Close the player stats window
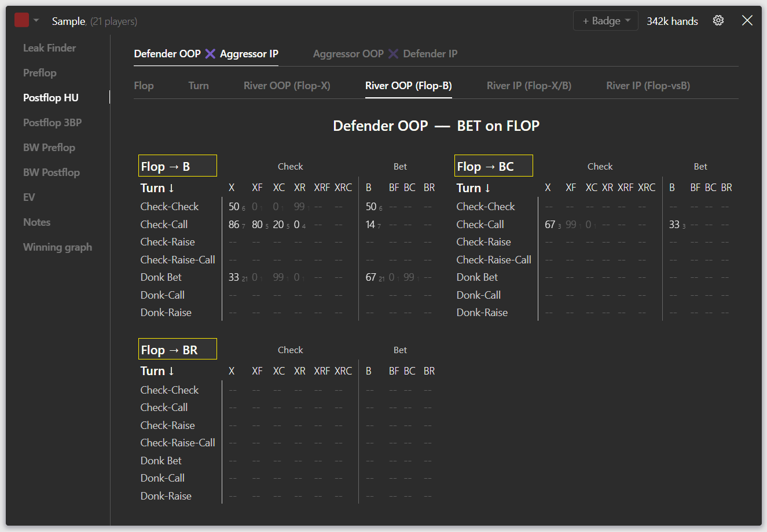This screenshot has width=767, height=532. (x=747, y=20)
